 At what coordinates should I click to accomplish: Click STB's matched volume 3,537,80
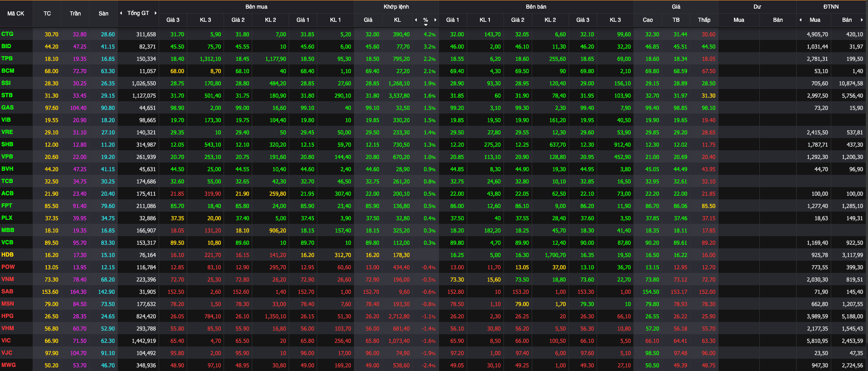pyautogui.click(x=399, y=96)
